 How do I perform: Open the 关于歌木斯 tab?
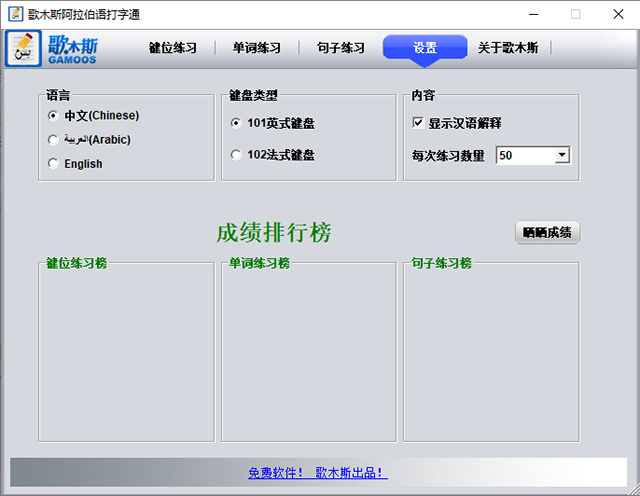[x=508, y=48]
